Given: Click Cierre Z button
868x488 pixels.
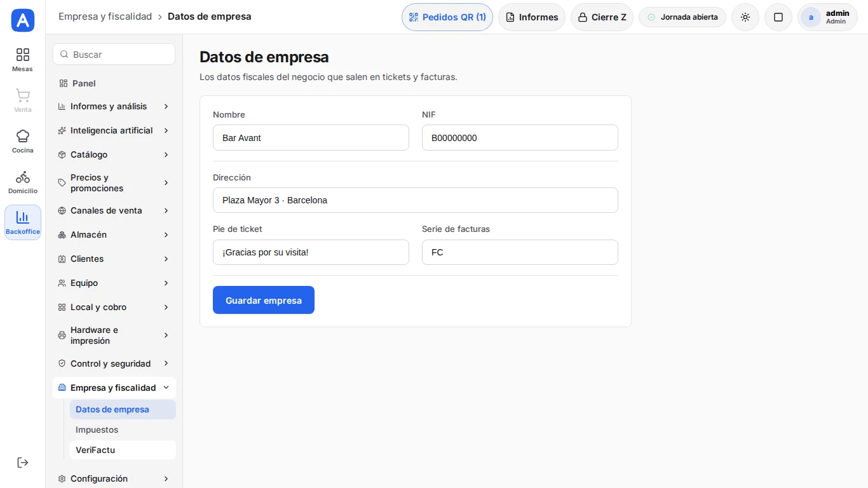Looking at the screenshot, I should (602, 17).
